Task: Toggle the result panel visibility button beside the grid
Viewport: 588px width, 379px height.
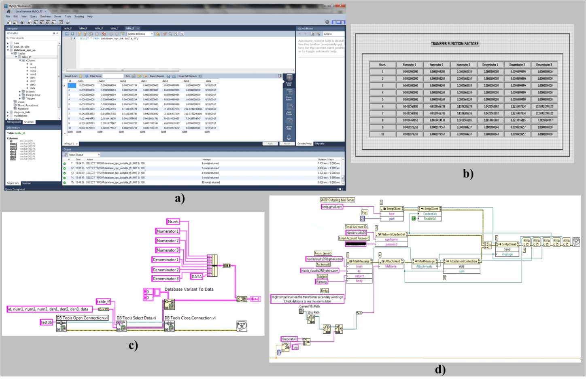Action: coord(280,76)
